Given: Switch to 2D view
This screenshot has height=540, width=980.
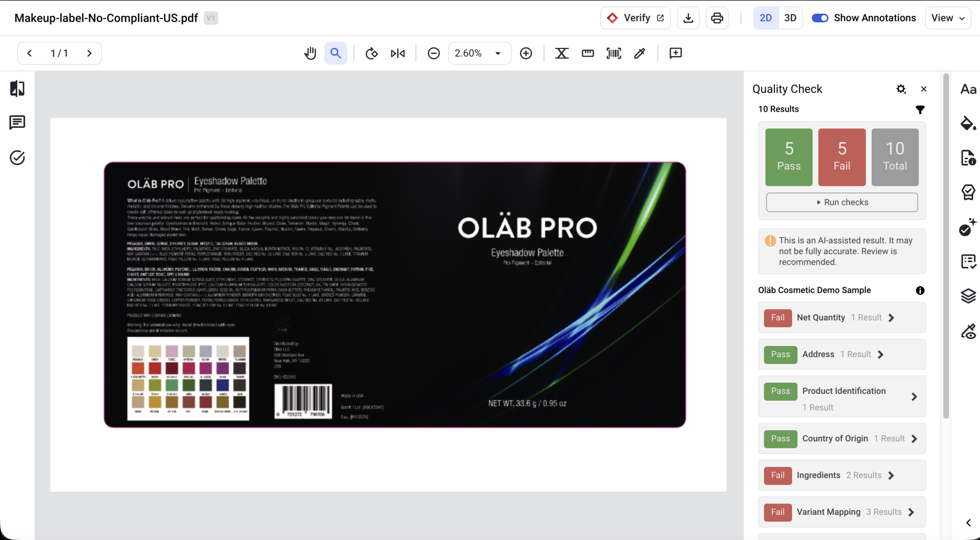Looking at the screenshot, I should (766, 18).
